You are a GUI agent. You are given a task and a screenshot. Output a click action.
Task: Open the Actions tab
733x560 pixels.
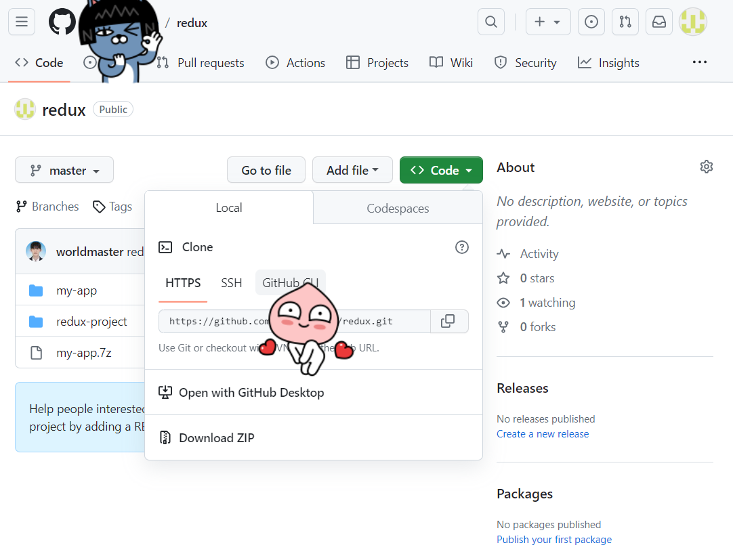click(x=295, y=63)
